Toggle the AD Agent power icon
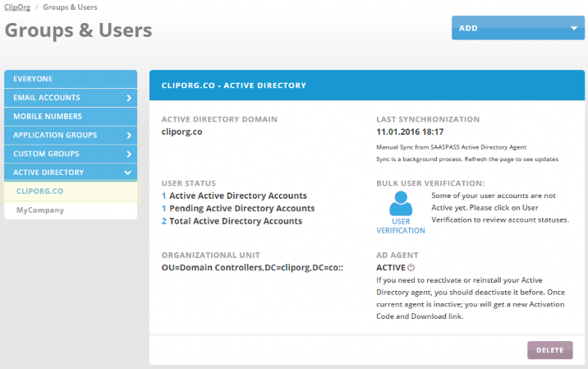588x369 pixels. (x=411, y=267)
